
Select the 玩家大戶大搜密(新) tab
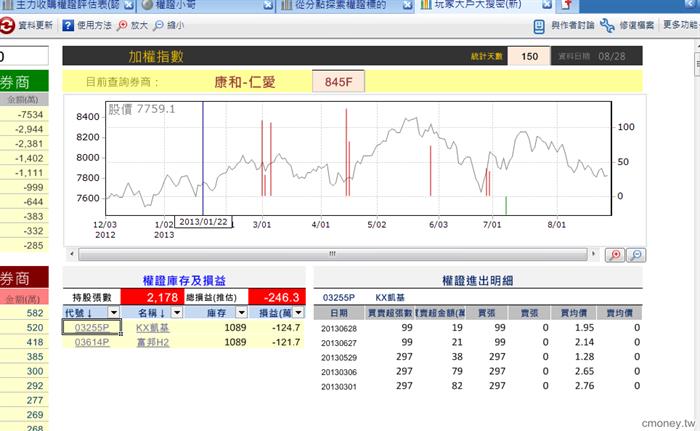[x=484, y=5]
